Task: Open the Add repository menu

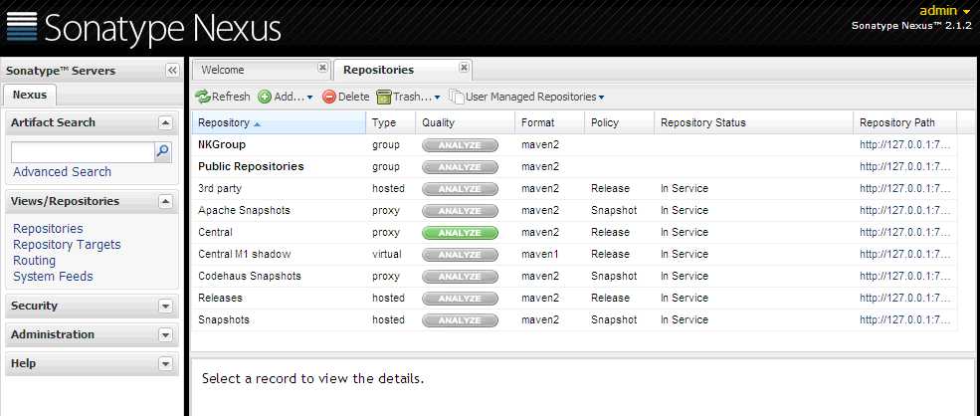Action: 285,97
